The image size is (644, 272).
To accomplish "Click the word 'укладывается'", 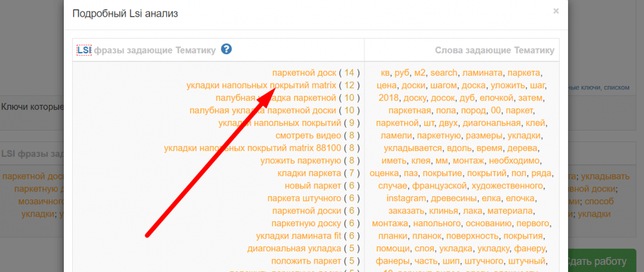I will tap(413, 148).
